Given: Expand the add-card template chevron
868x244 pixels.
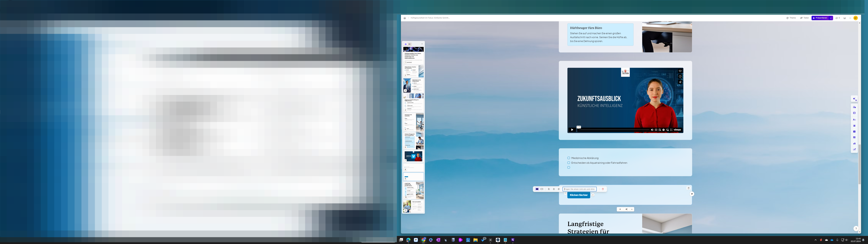Looking at the screenshot, I should [632, 209].
